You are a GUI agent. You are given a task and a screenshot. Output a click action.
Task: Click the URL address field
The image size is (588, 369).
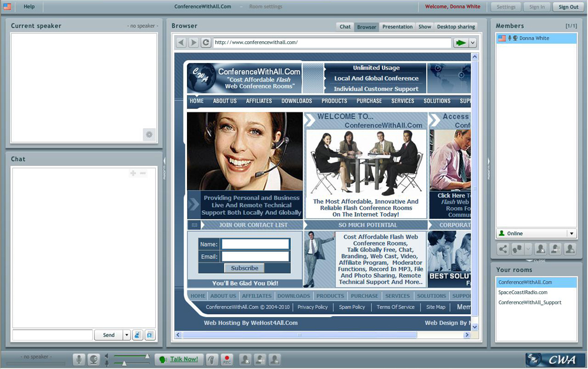(x=332, y=43)
